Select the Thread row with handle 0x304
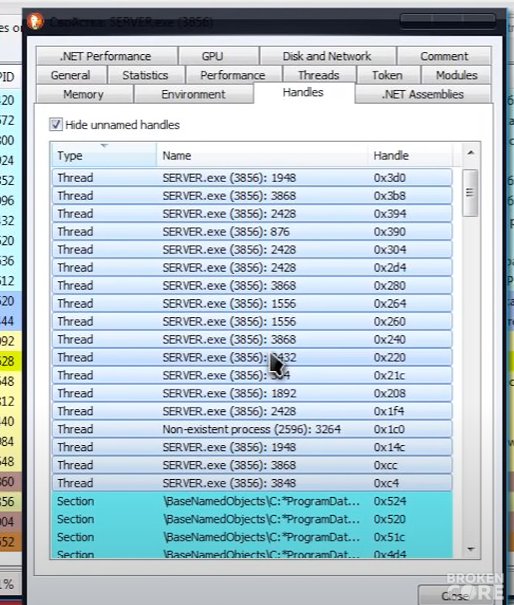The width and height of the screenshot is (514, 605). coord(252,249)
